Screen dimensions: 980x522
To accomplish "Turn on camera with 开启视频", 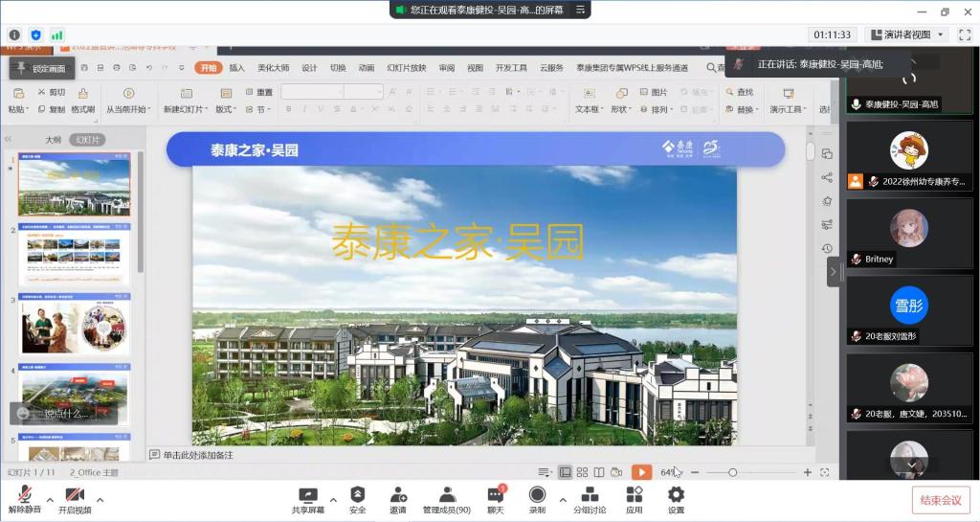I will 74,499.
